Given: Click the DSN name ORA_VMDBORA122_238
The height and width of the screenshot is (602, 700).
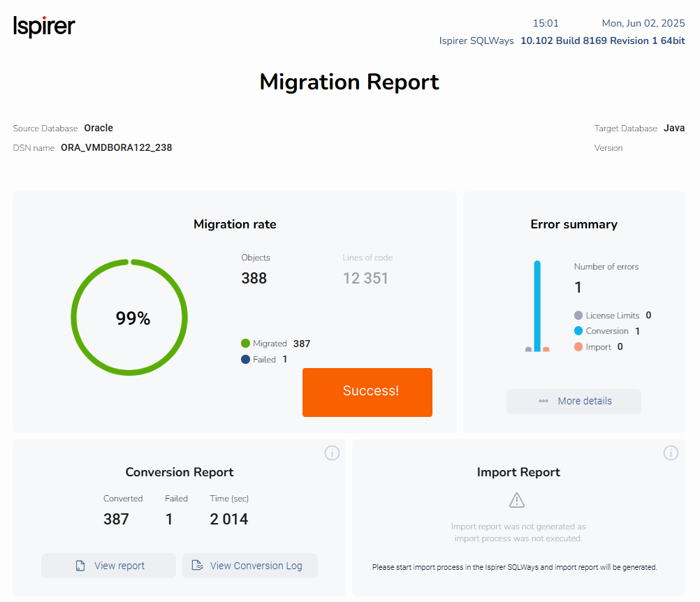Looking at the screenshot, I should (x=116, y=147).
